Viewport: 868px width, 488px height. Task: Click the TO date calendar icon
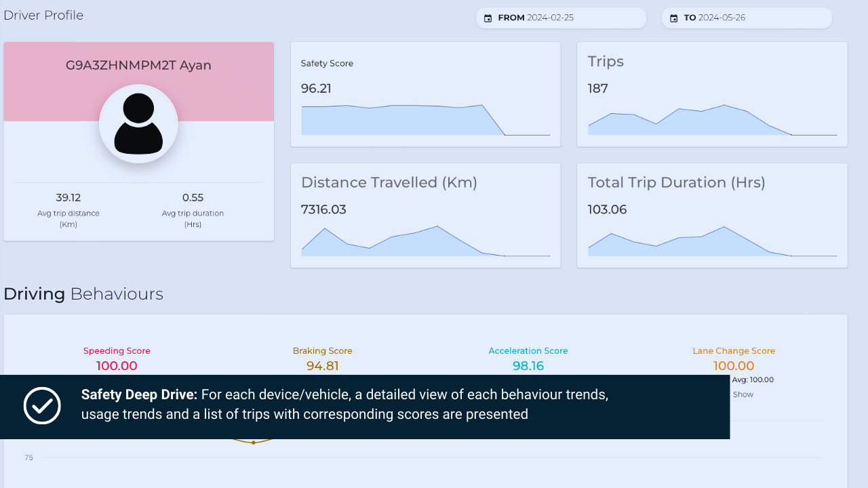[674, 18]
